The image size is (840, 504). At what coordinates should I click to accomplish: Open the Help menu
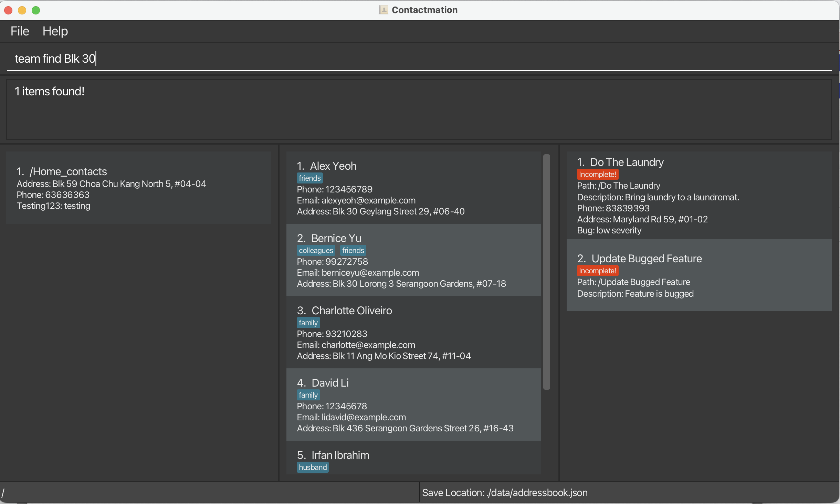(55, 31)
